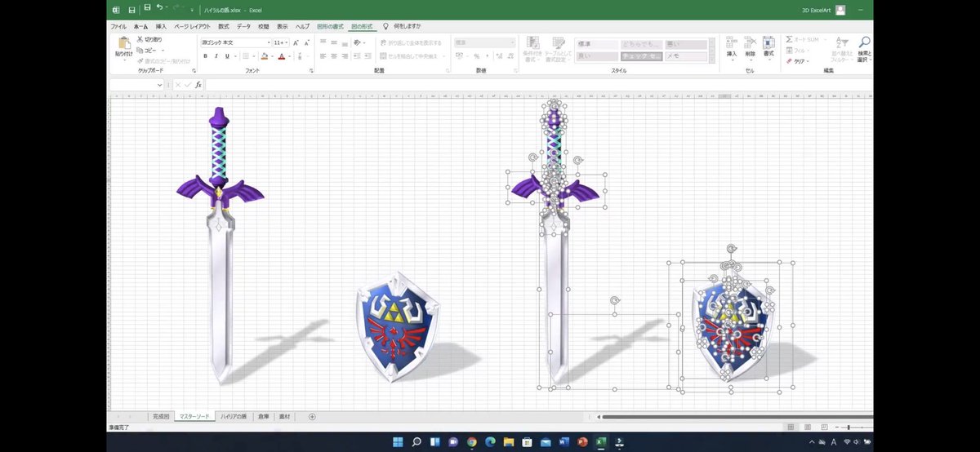This screenshot has height=452, width=980.
Task: Click the Windows Start button on the taskbar
Action: tap(398, 442)
